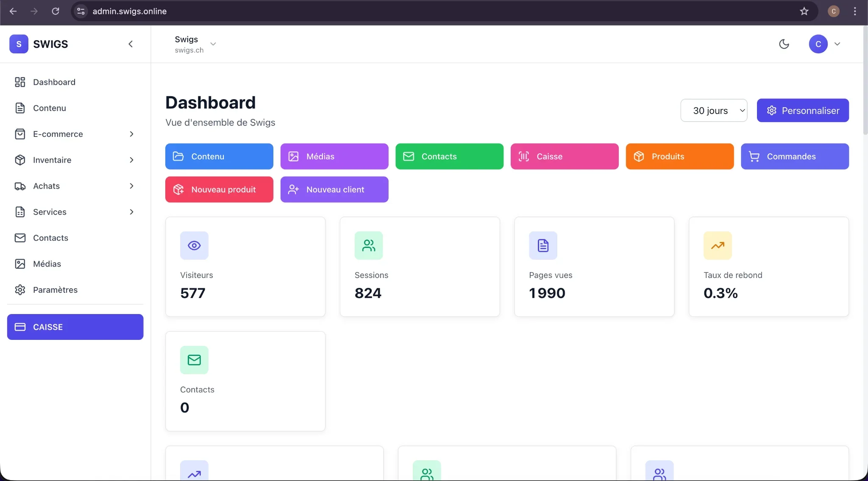This screenshot has height=481, width=868.
Task: Toggle dark mode with the moon icon
Action: (784, 44)
